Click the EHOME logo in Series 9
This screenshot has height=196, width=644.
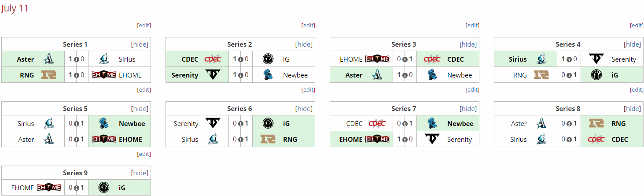click(x=48, y=188)
